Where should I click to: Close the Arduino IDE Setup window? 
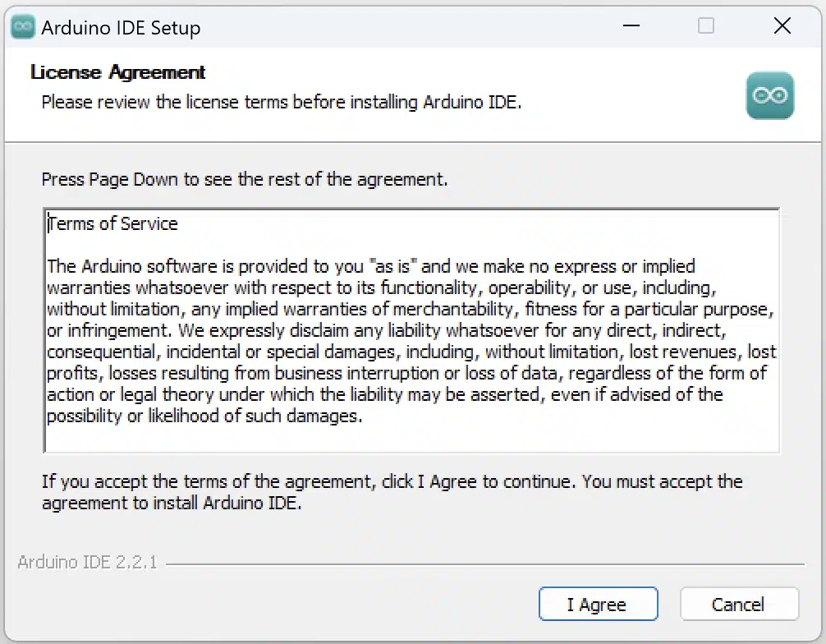782,26
